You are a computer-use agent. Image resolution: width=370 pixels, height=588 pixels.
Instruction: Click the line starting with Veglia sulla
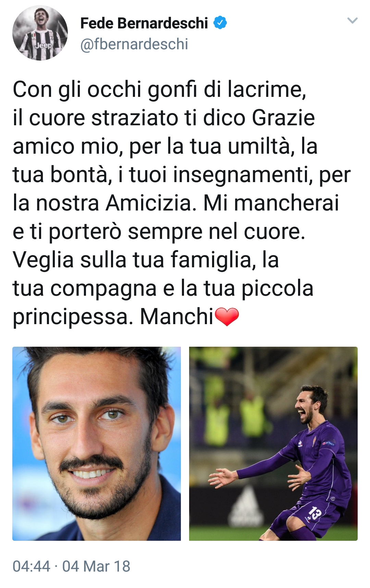[146, 260]
